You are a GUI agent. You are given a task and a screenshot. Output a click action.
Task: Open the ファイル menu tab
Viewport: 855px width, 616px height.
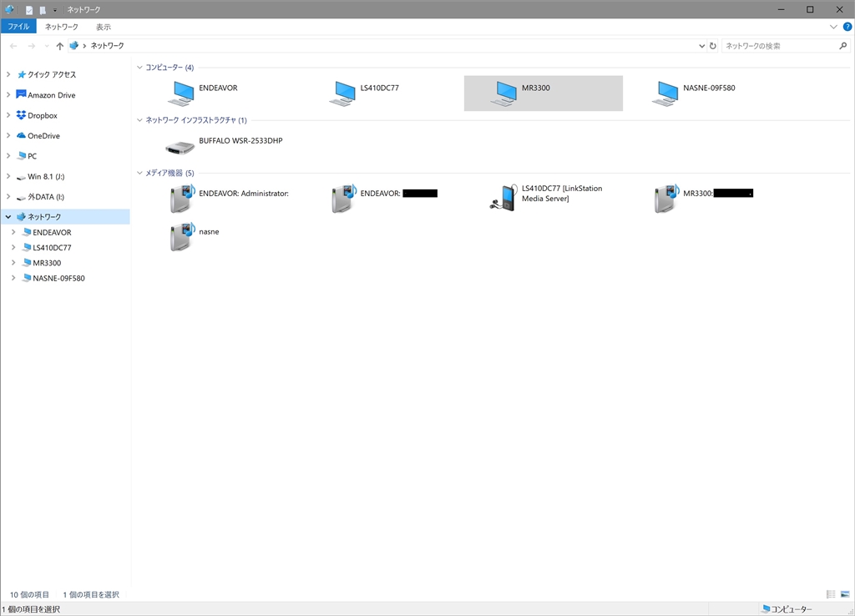click(x=18, y=26)
